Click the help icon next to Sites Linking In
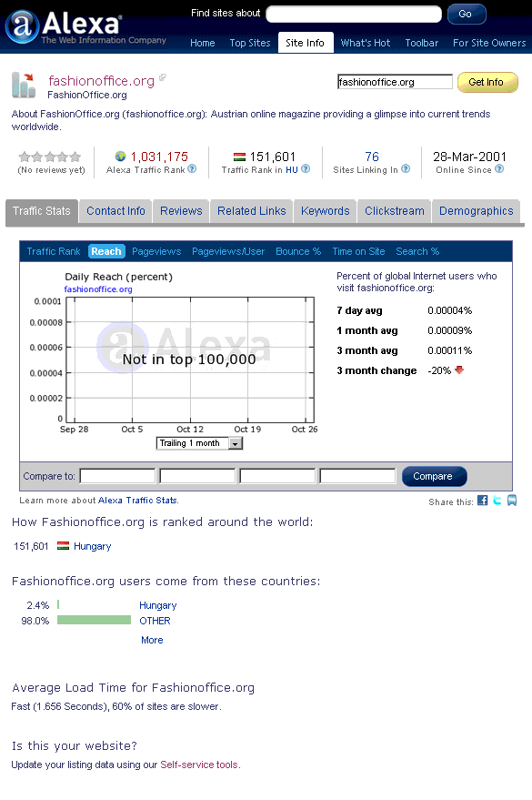The width and height of the screenshot is (532, 800). point(406,169)
